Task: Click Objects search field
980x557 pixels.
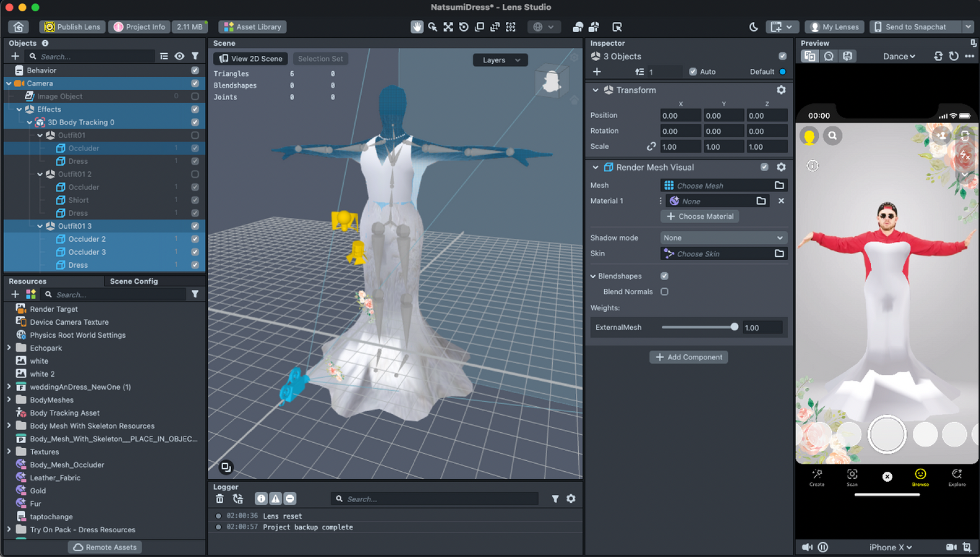Action: 90,56
